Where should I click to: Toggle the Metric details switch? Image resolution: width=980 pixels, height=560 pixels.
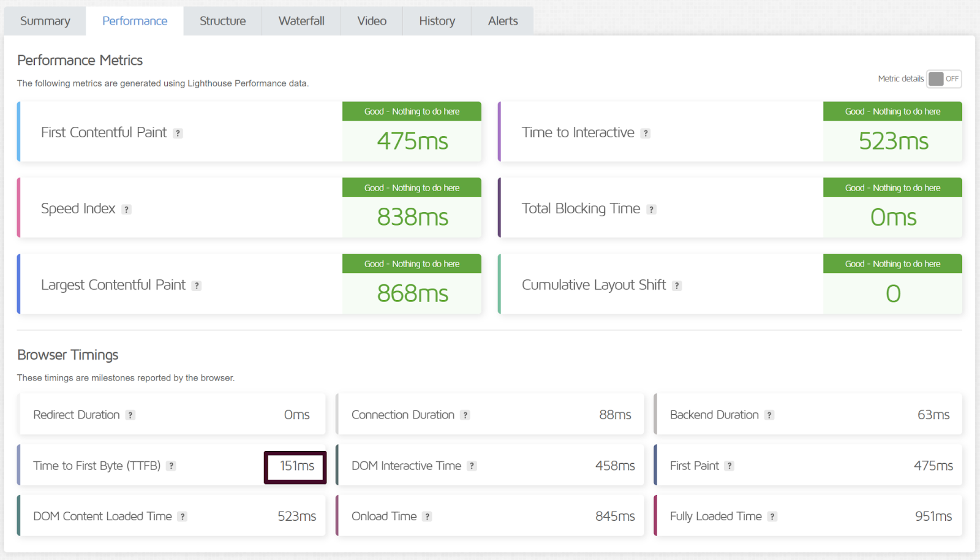944,78
